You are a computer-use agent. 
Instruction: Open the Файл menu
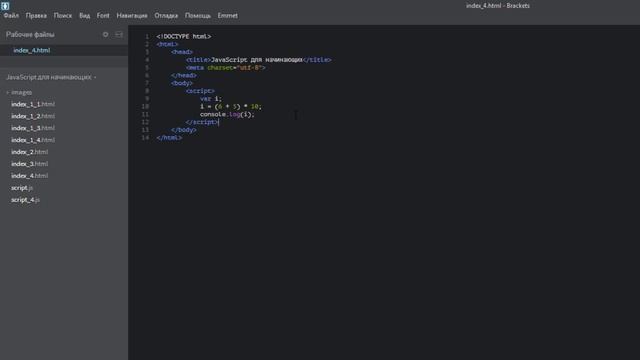click(11, 16)
